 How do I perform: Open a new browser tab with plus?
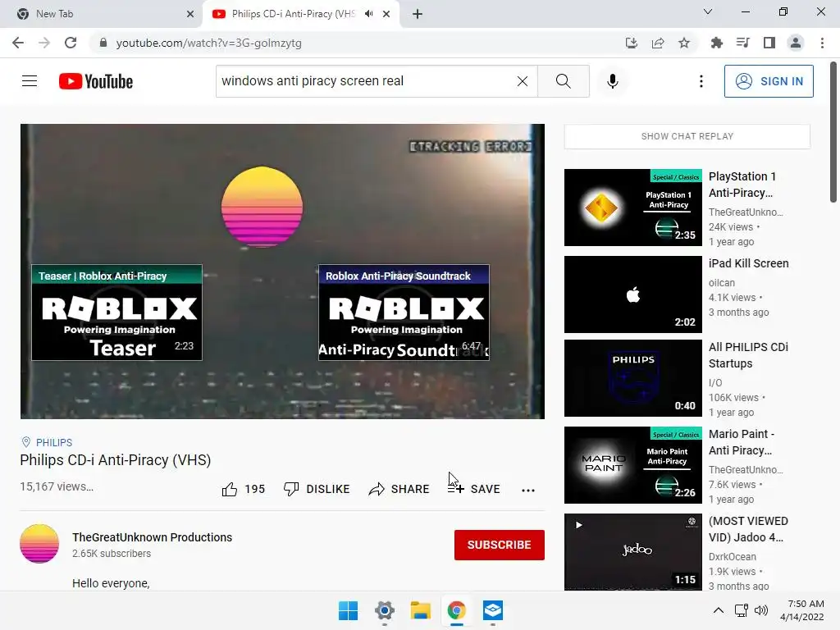[x=418, y=14]
